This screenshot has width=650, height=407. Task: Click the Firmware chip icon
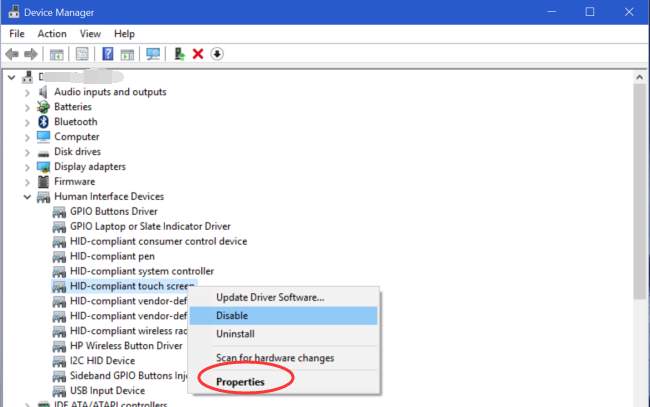[x=43, y=182]
